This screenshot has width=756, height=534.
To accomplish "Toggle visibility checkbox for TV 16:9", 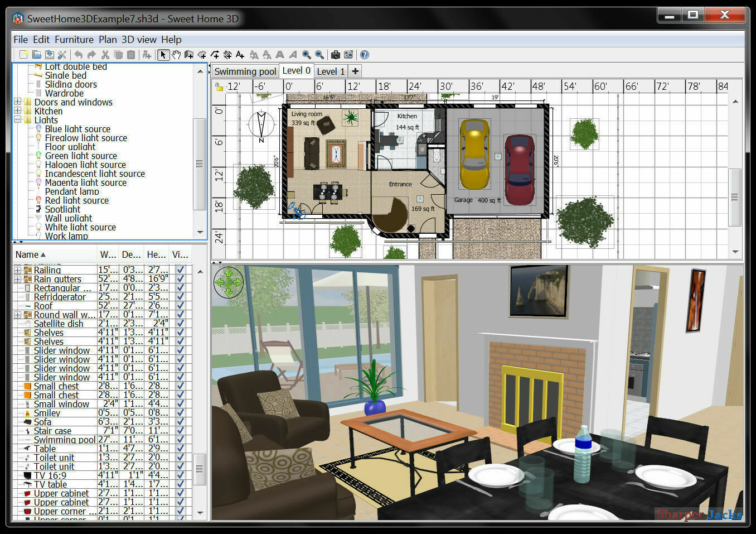I will pos(181,475).
